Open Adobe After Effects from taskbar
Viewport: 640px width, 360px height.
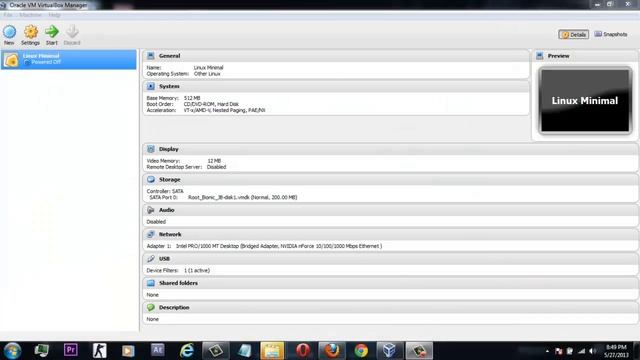tap(158, 350)
